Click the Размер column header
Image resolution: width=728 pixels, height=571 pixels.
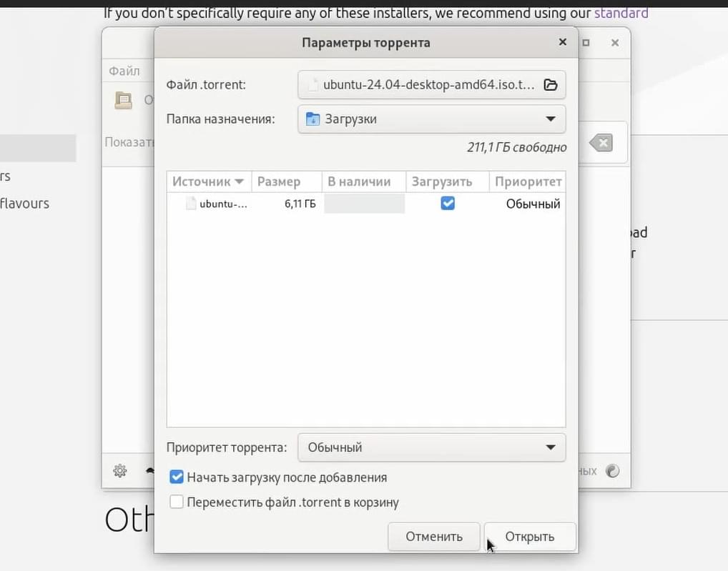[x=287, y=182]
